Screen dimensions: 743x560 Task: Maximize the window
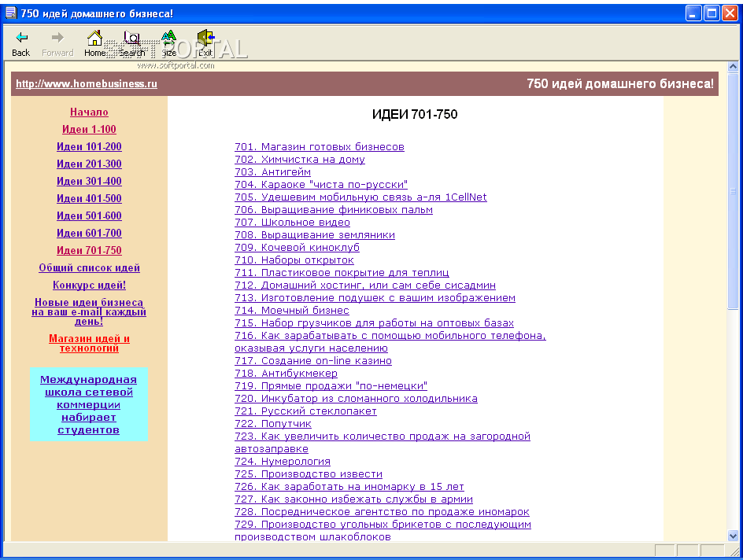click(x=712, y=13)
